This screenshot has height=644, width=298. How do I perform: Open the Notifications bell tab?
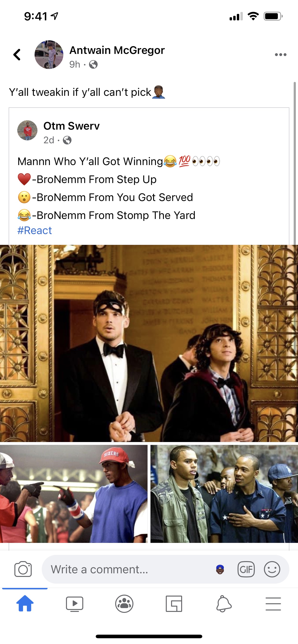pos(224,604)
